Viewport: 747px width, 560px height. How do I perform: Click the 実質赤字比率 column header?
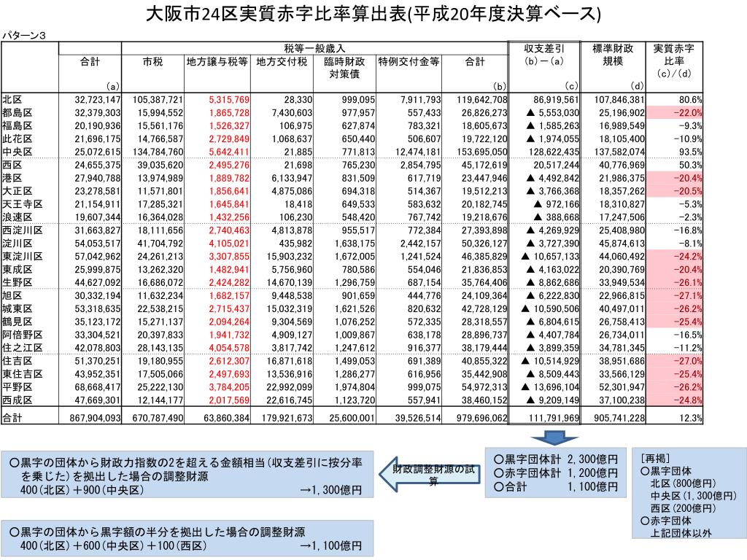coord(673,61)
